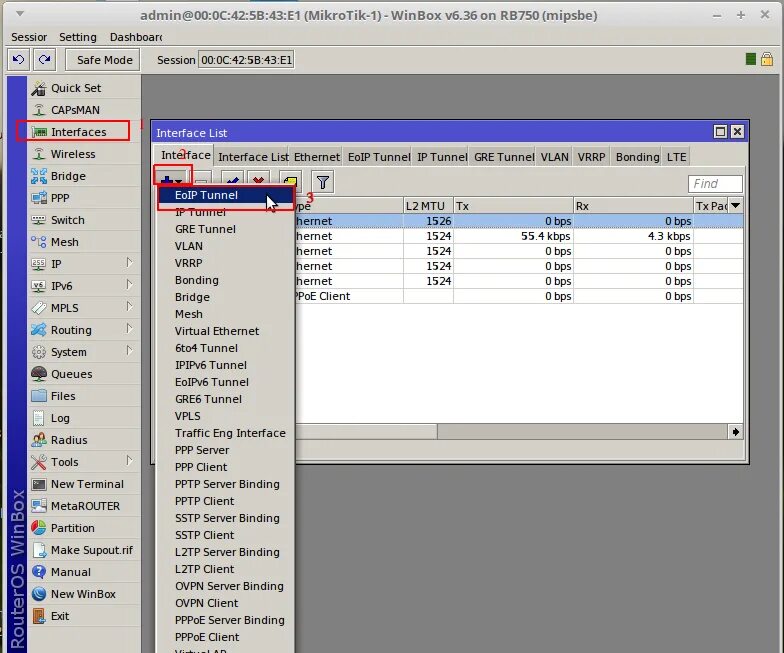Expand the Routing submenu arrow
The width and height of the screenshot is (784, 653).
coord(129,329)
